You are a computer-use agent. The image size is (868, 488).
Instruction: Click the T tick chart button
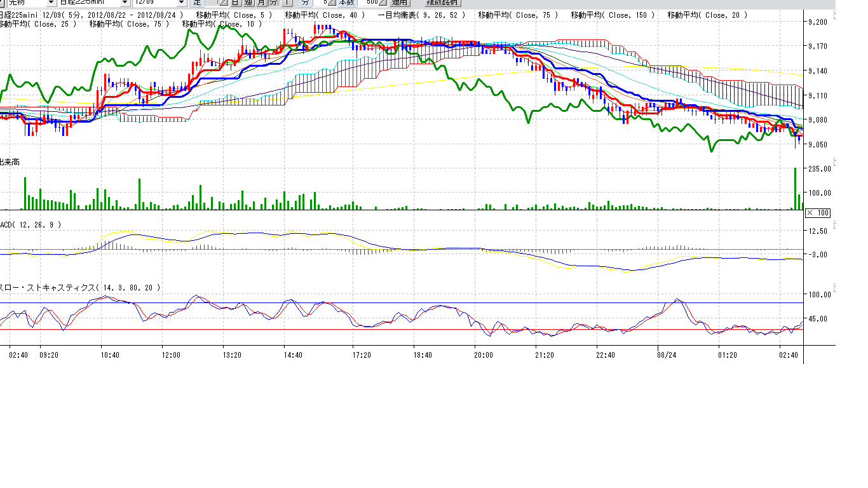coord(288,3)
